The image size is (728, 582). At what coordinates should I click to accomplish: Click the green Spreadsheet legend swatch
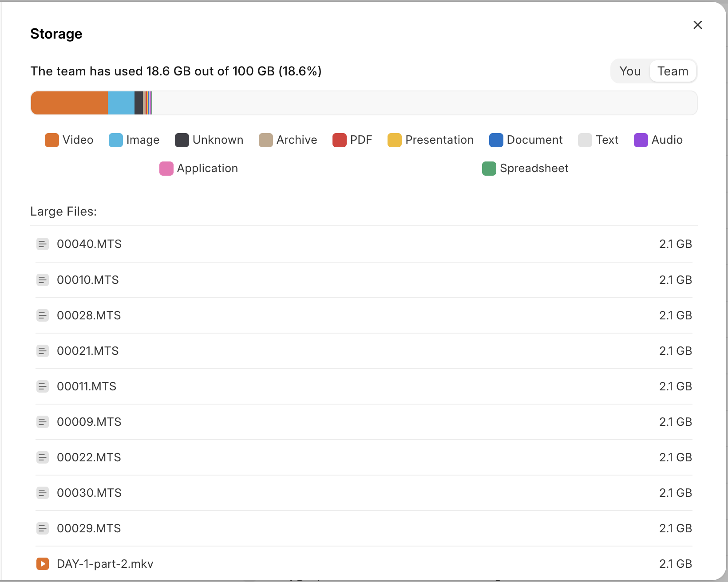(x=489, y=169)
